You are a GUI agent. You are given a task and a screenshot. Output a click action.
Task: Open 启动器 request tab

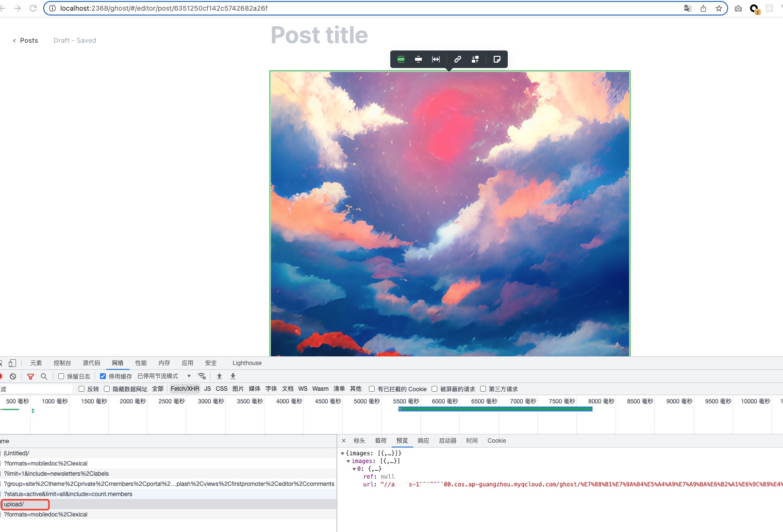tap(448, 441)
